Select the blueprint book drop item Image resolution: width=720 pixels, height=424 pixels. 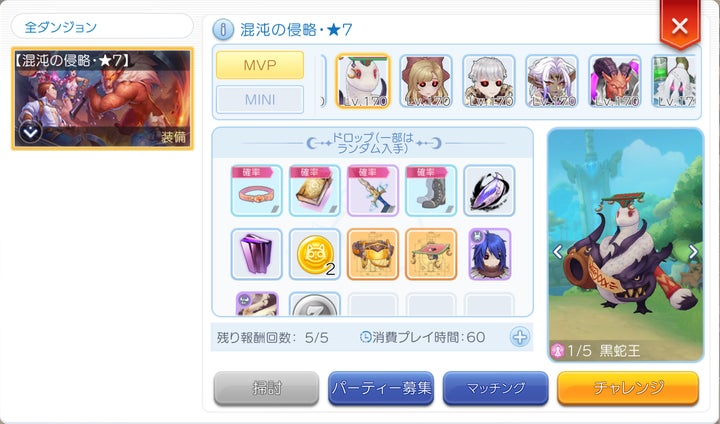click(x=315, y=191)
